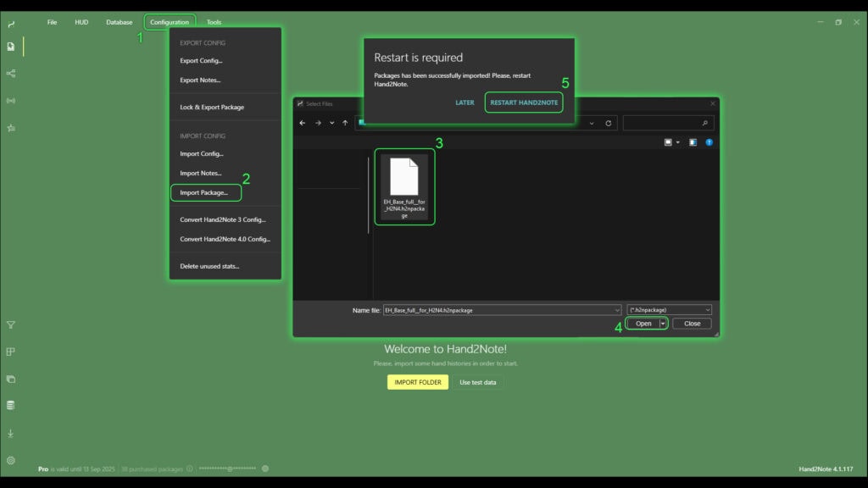Click info icon beside purchased packages
Image resolution: width=868 pixels, height=488 pixels.
pyautogui.click(x=190, y=469)
